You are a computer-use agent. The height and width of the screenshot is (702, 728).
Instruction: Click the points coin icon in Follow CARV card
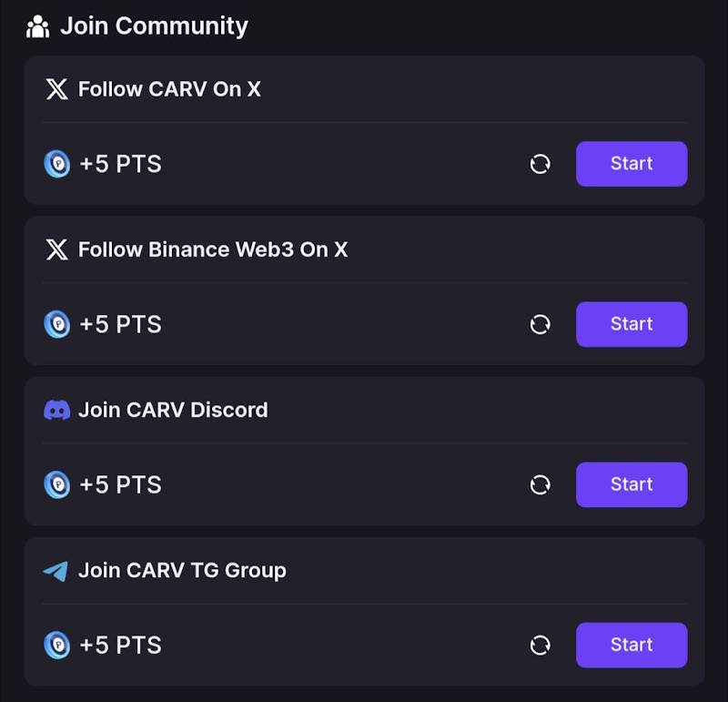pos(57,164)
